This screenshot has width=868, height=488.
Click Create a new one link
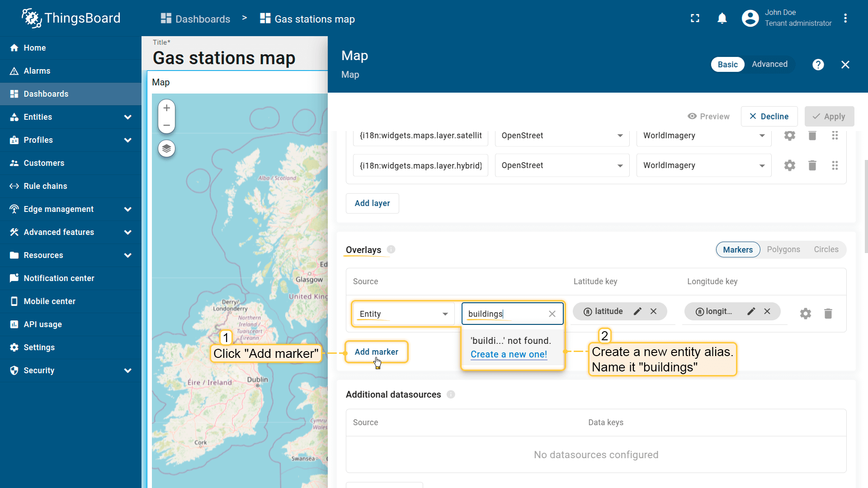[509, 354]
